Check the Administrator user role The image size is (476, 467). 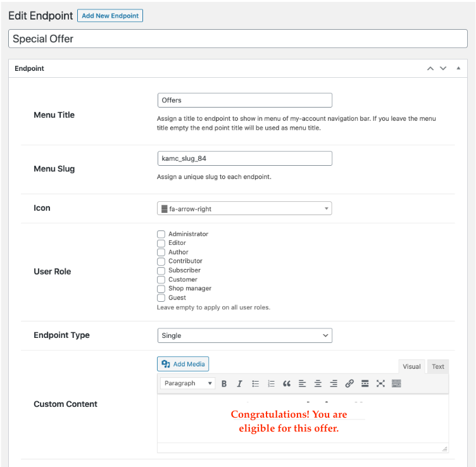[x=161, y=234]
